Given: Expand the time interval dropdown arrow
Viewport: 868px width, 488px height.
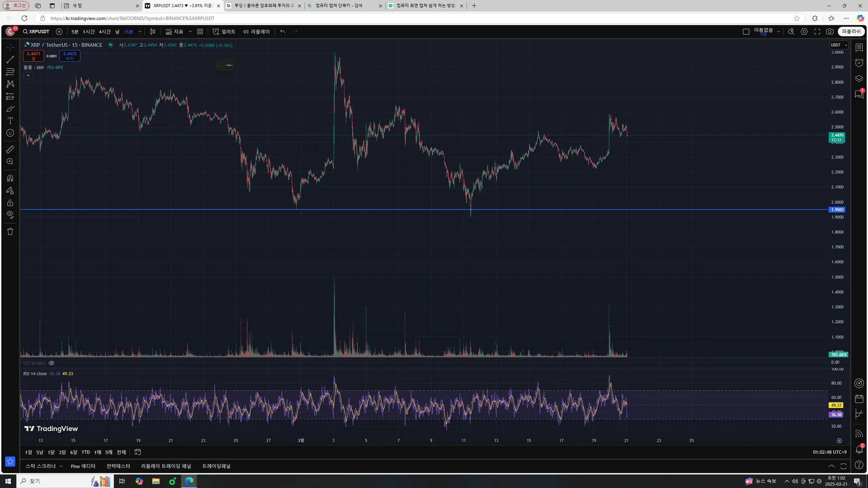Looking at the screenshot, I should coord(140,32).
